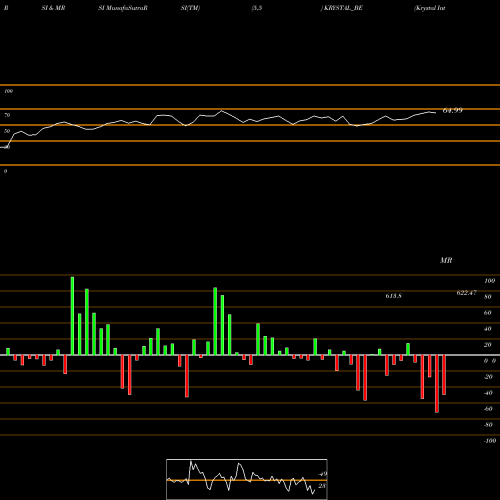500x500 pixels.
Task: Click the 613.8 price label
Action: click(x=393, y=296)
